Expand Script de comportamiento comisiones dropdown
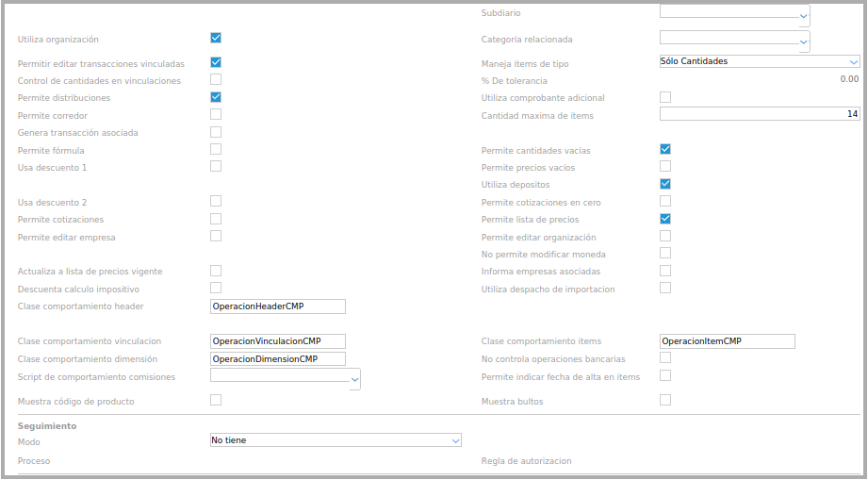The image size is (868, 480). (354, 379)
